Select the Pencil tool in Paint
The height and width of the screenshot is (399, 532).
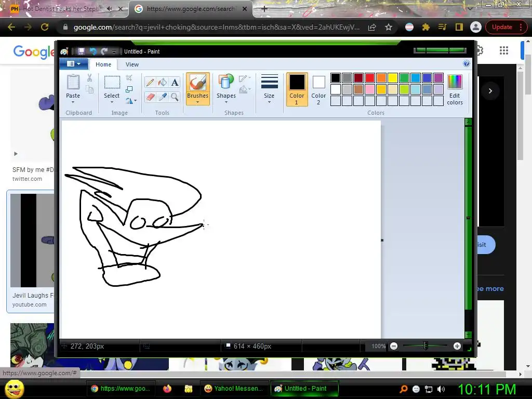point(150,83)
